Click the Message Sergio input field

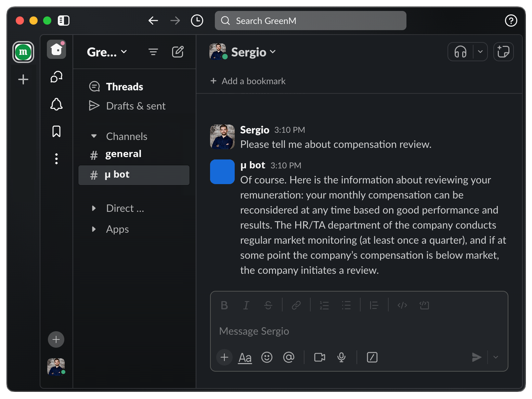pyautogui.click(x=359, y=331)
